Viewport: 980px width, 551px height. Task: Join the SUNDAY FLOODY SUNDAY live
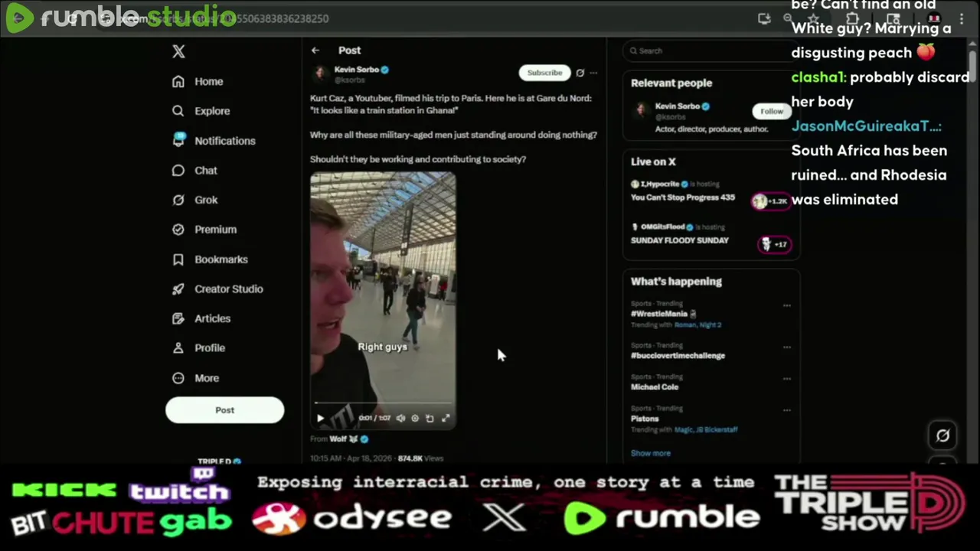(680, 240)
